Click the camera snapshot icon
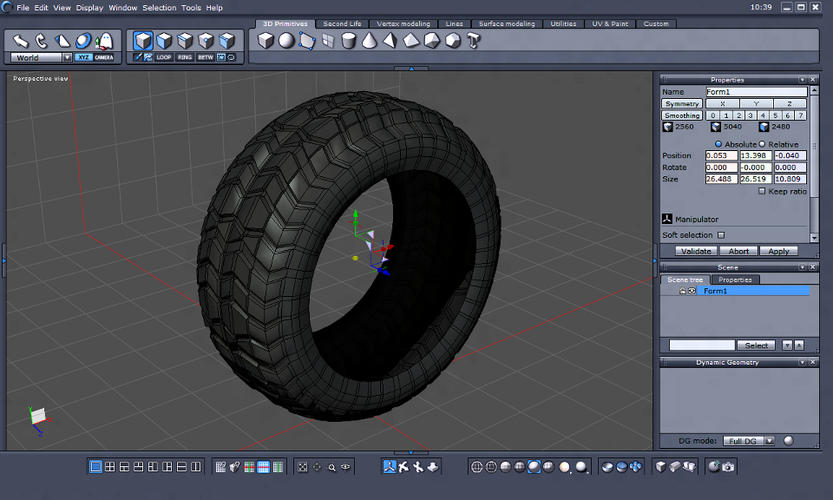Image resolution: width=833 pixels, height=500 pixels. click(x=728, y=467)
